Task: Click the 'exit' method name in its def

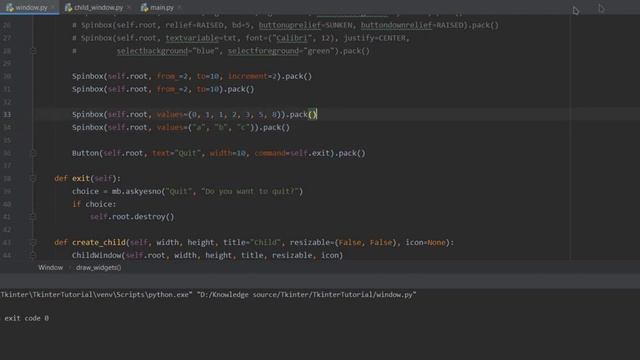Action: click(x=81, y=178)
